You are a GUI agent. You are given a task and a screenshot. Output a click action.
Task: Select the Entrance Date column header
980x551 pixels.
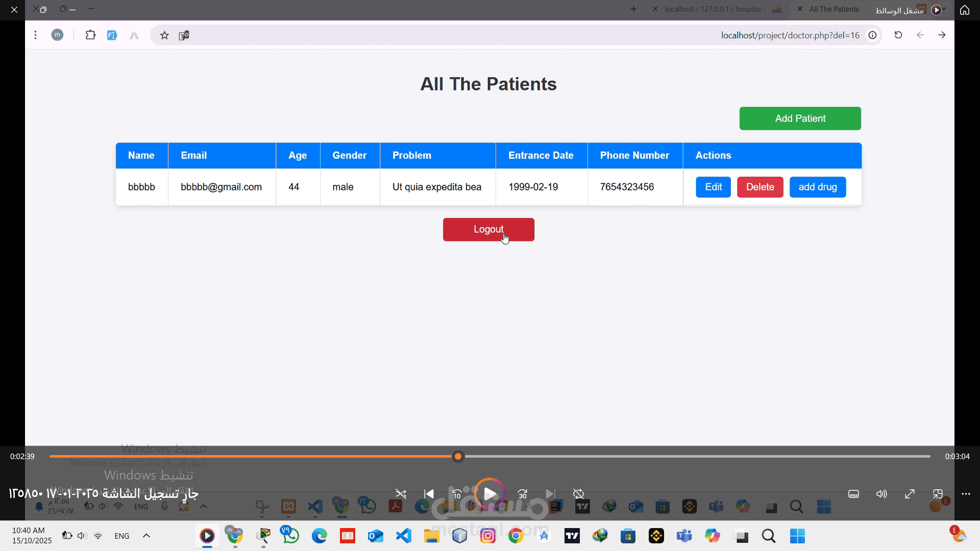point(542,156)
